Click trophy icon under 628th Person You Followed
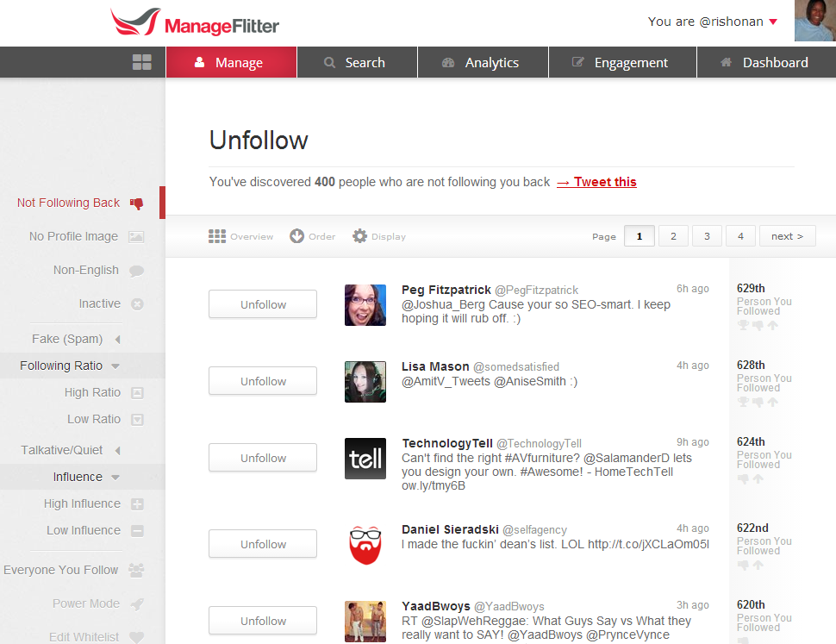 pyautogui.click(x=743, y=402)
